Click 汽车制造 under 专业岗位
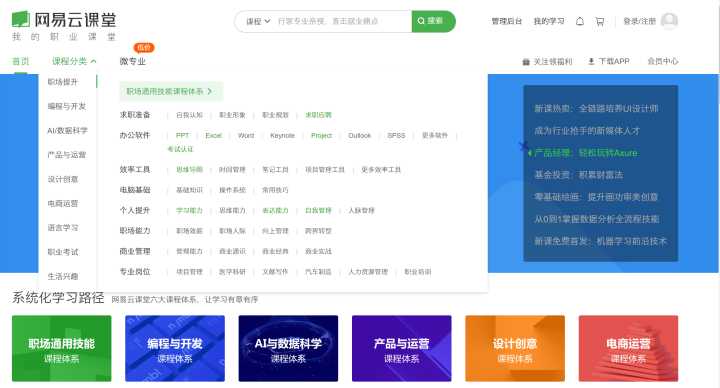 point(318,271)
